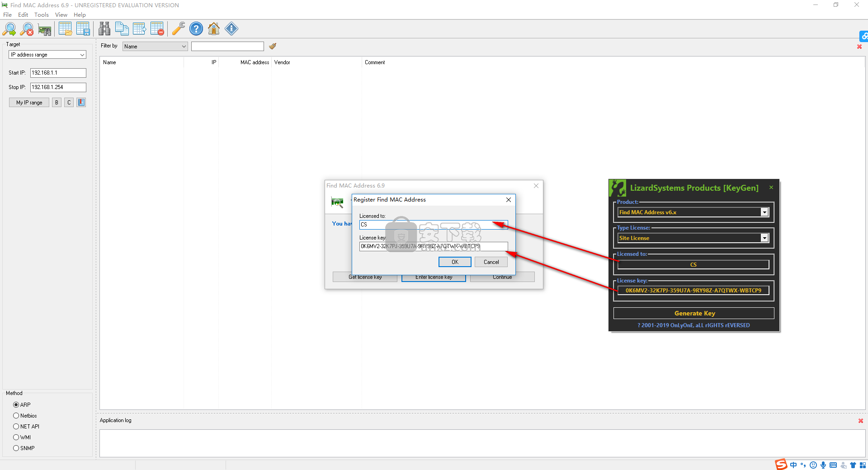Clear results with the table-minus icon
This screenshot has height=470, width=868.
click(x=157, y=29)
